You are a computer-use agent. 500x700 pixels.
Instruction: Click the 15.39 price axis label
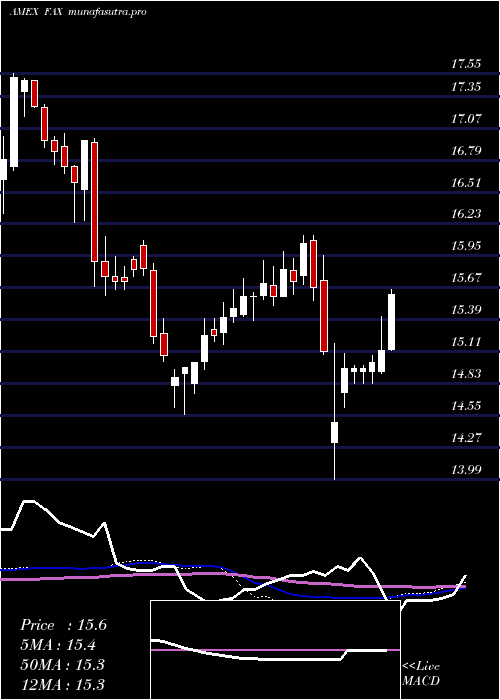coord(466,310)
